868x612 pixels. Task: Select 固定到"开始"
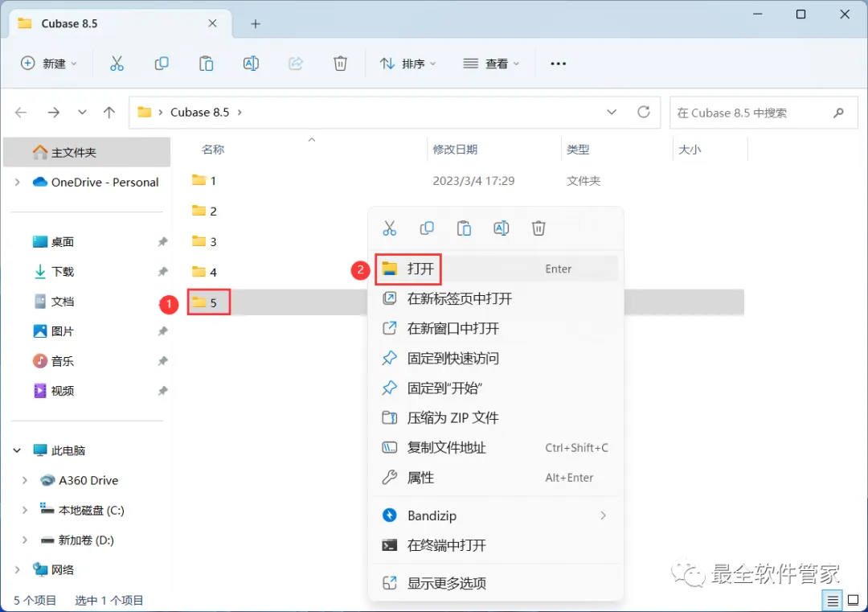tap(496, 388)
